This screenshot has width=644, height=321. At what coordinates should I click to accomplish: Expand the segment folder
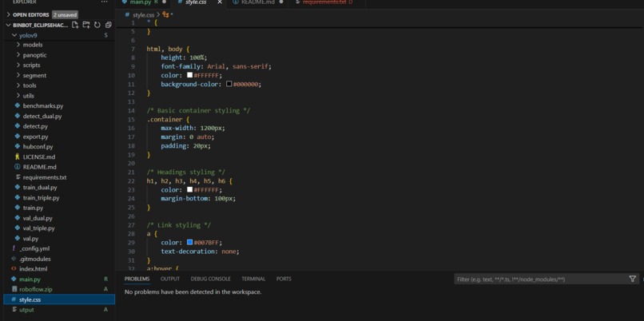(18, 76)
